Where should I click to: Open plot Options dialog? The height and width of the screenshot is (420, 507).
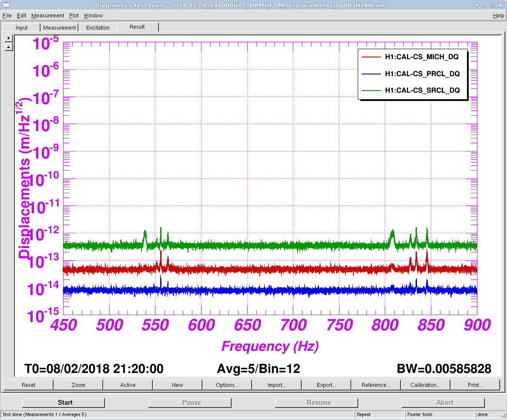coord(227,385)
